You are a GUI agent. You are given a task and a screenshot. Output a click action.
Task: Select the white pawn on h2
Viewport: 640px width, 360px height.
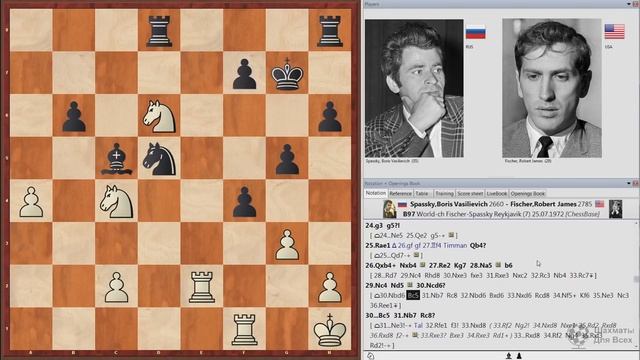click(330, 287)
